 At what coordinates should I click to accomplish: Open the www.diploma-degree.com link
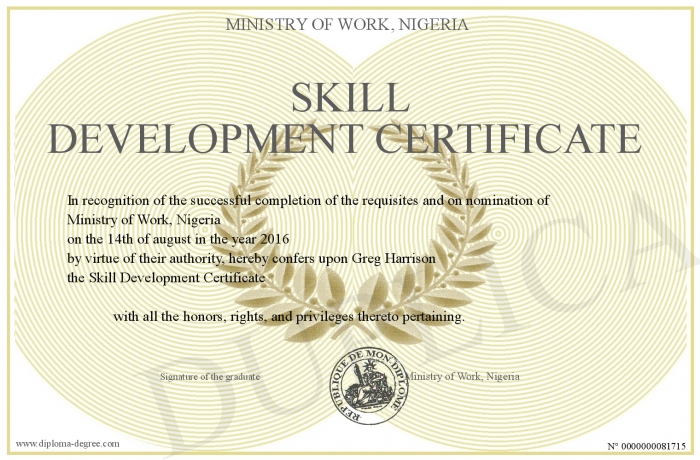click(x=67, y=443)
